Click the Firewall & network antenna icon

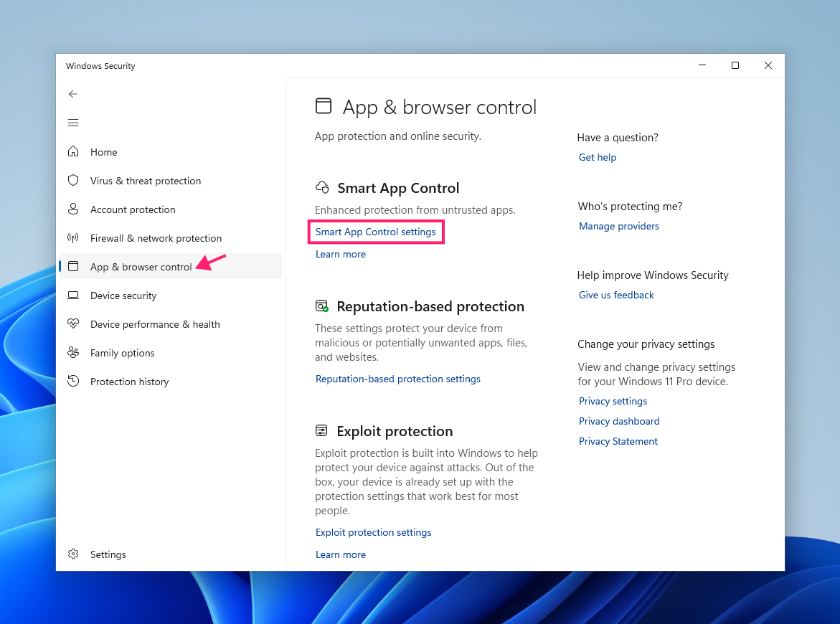(73, 238)
